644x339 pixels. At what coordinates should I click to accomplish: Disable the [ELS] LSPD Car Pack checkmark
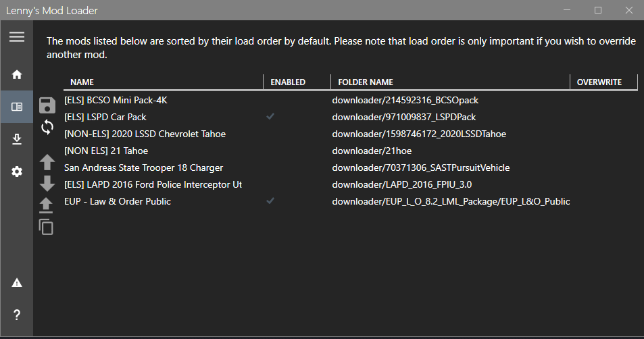[x=270, y=117]
